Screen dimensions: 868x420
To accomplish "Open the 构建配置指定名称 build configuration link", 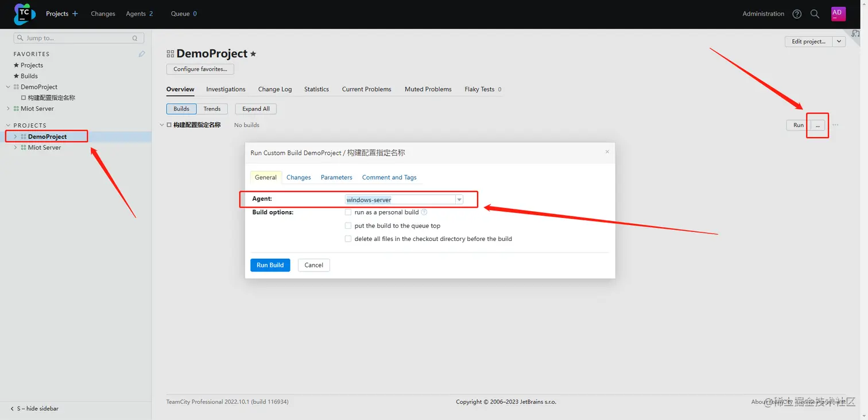I will [197, 125].
